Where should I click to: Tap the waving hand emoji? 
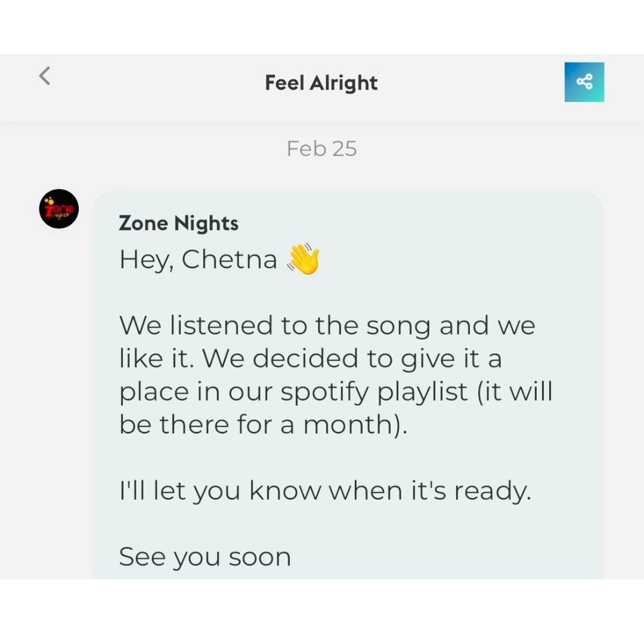[304, 259]
